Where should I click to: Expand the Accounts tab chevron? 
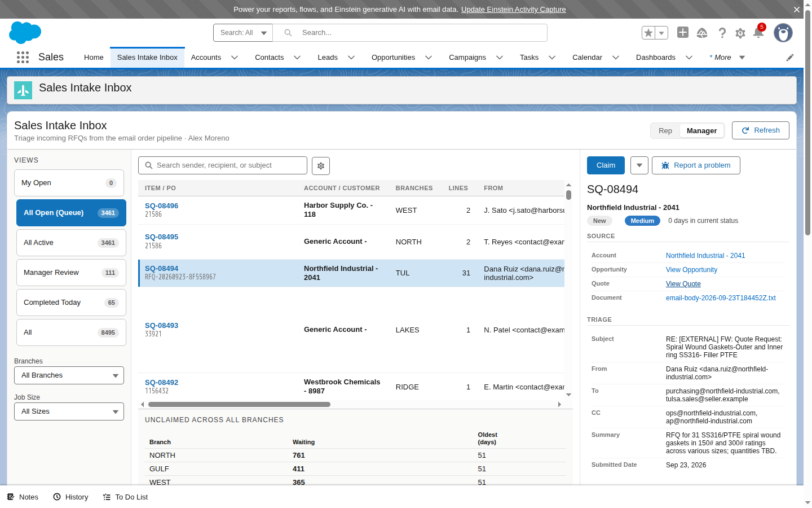click(235, 58)
